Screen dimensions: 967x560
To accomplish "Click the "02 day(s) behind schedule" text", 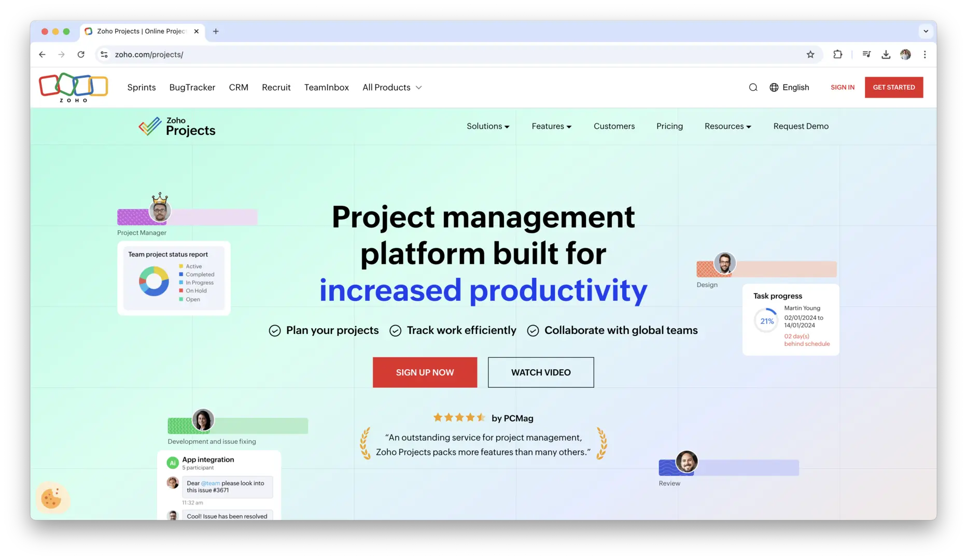I will click(807, 340).
